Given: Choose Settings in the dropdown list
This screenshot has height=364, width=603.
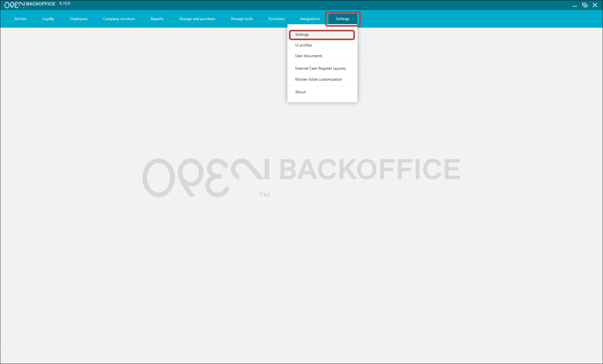Looking at the screenshot, I should click(322, 35).
